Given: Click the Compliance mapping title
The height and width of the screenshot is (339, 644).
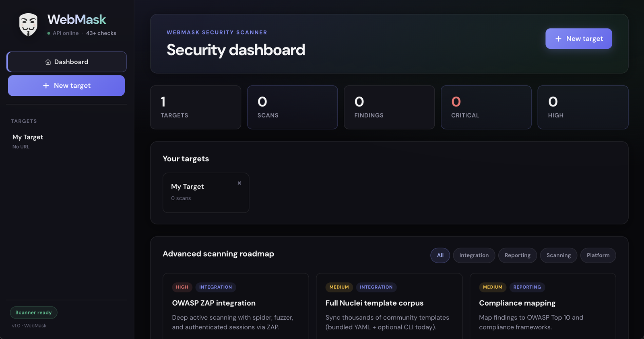Looking at the screenshot, I should [x=517, y=303].
